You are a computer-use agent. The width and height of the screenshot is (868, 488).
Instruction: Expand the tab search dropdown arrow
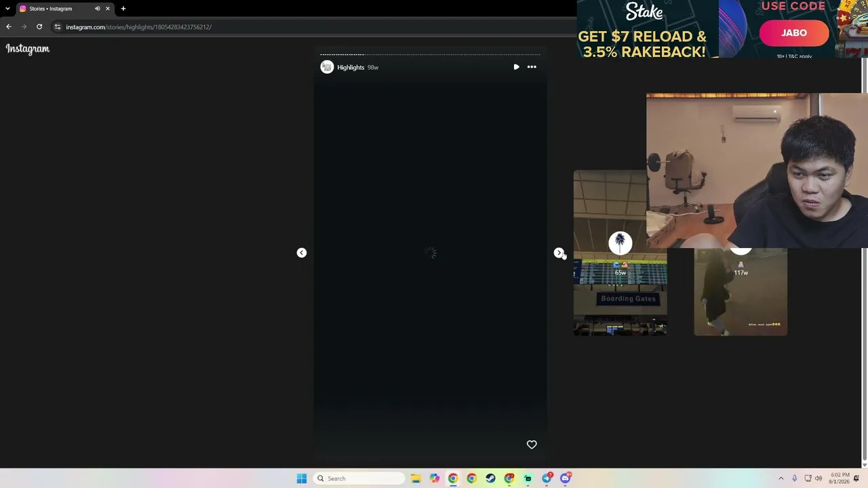pyautogui.click(x=7, y=9)
